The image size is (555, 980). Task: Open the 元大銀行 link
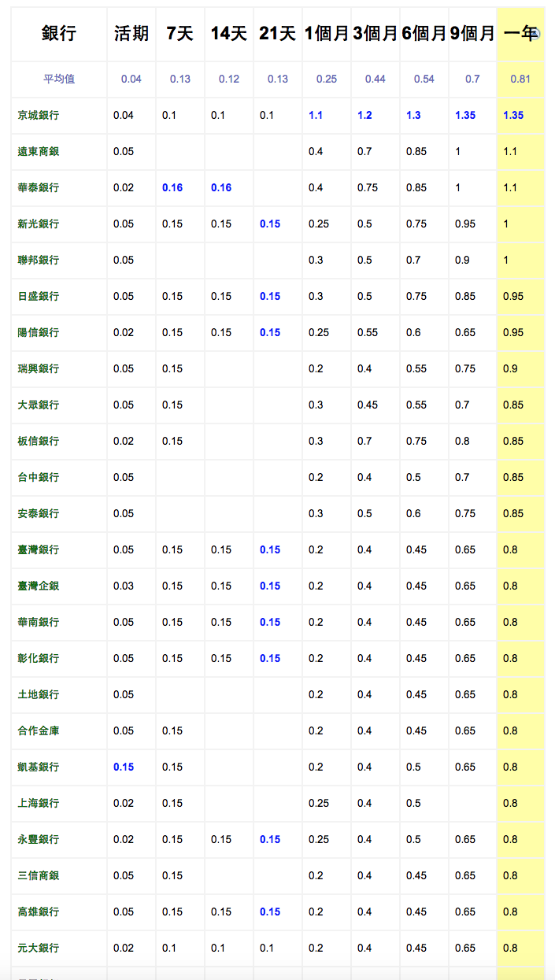(x=39, y=948)
